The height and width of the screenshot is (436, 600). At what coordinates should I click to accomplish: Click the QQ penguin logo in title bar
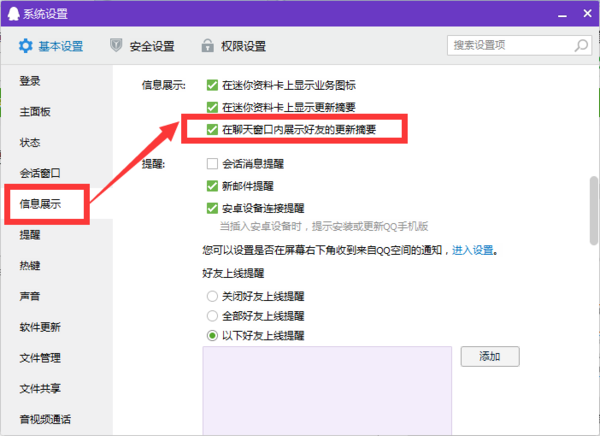coord(13,14)
